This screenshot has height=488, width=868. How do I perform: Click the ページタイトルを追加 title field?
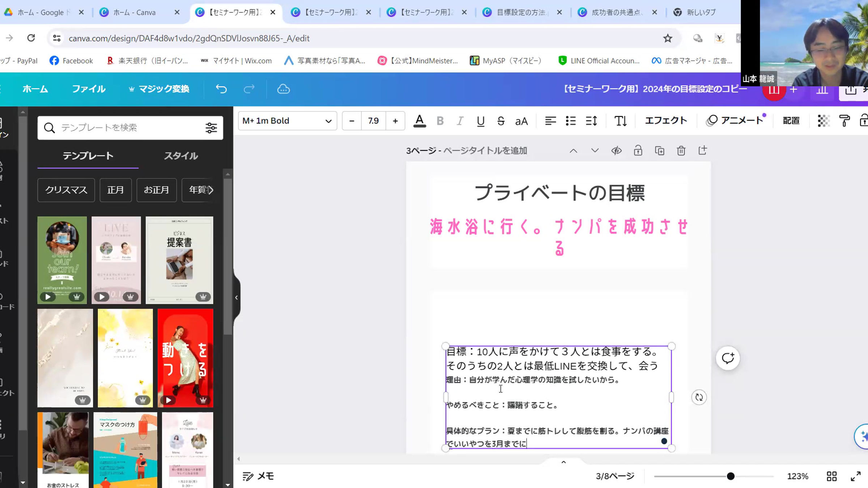[x=485, y=151]
